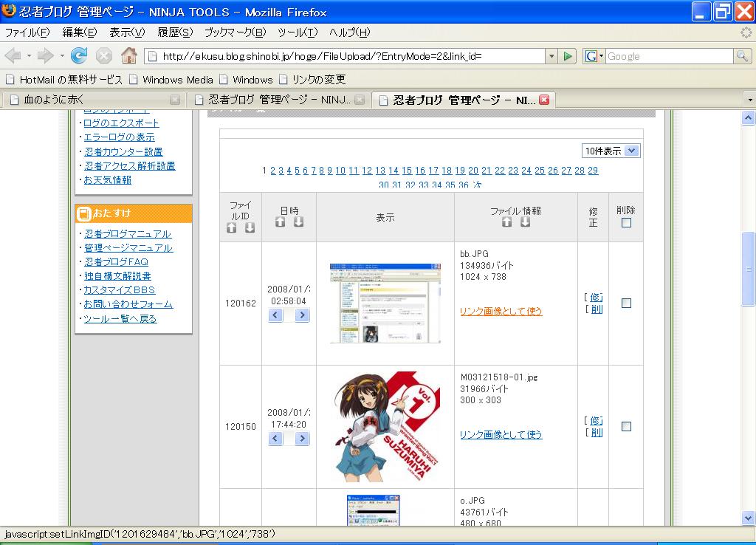The width and height of the screenshot is (756, 545).
Task: Open the URL history dropdown arrow
Action: (x=551, y=56)
